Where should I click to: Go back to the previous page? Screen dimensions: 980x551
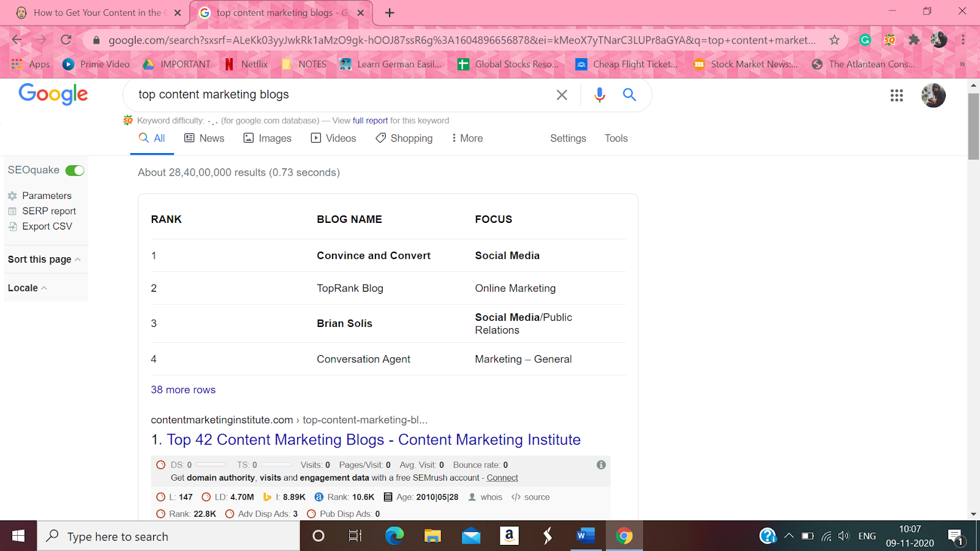coord(17,40)
